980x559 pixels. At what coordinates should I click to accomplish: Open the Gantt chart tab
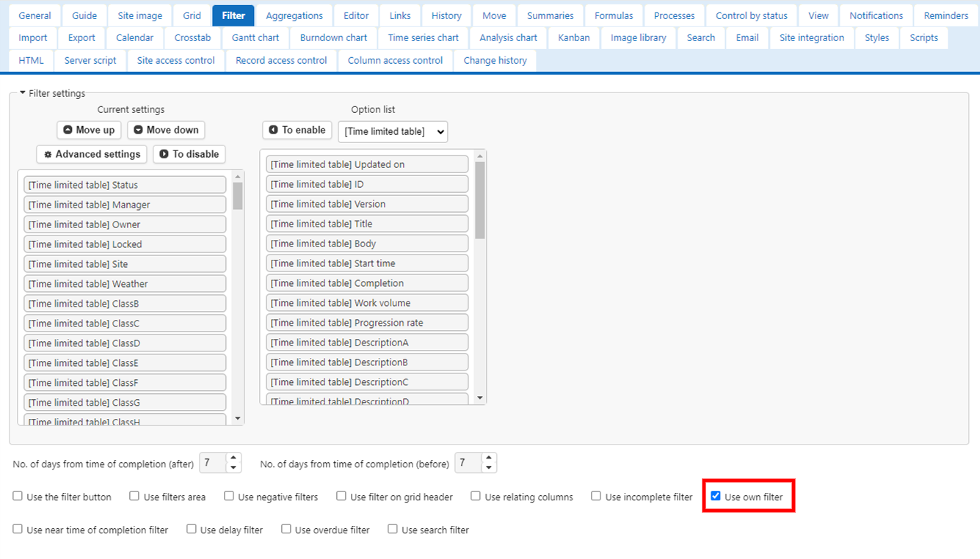[x=255, y=37]
